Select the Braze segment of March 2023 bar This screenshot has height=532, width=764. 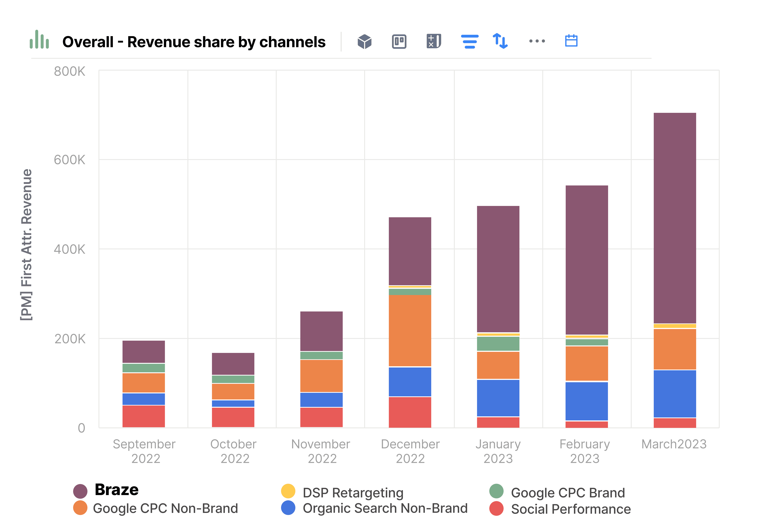point(675,218)
